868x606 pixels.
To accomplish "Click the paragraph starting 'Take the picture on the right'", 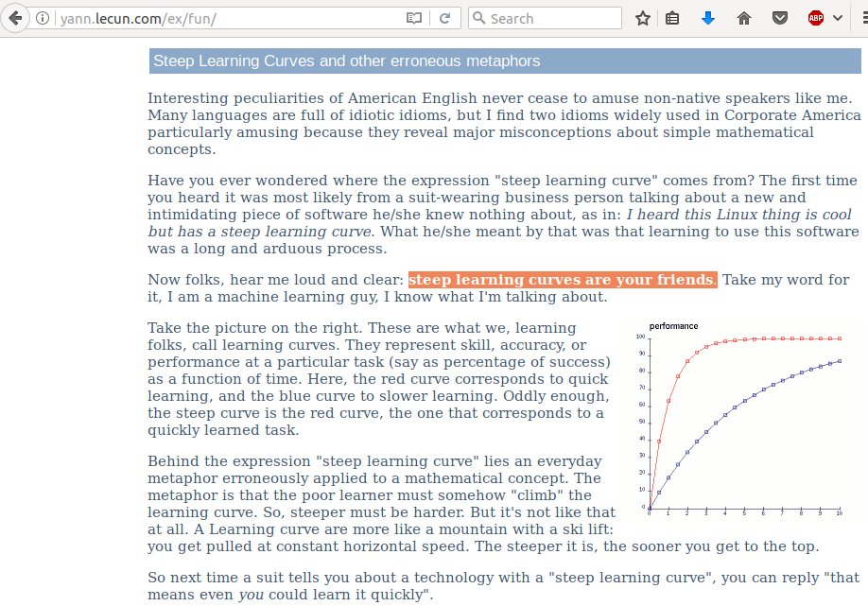I will point(379,379).
